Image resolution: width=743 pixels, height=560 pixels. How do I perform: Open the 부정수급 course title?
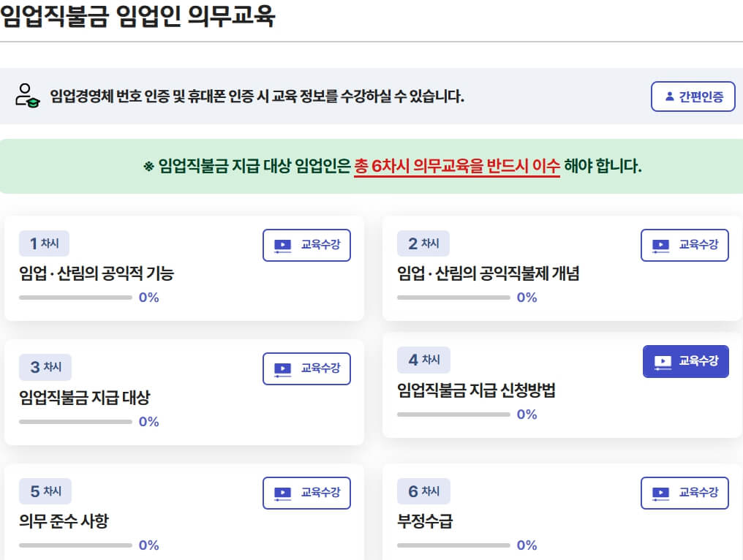423,520
